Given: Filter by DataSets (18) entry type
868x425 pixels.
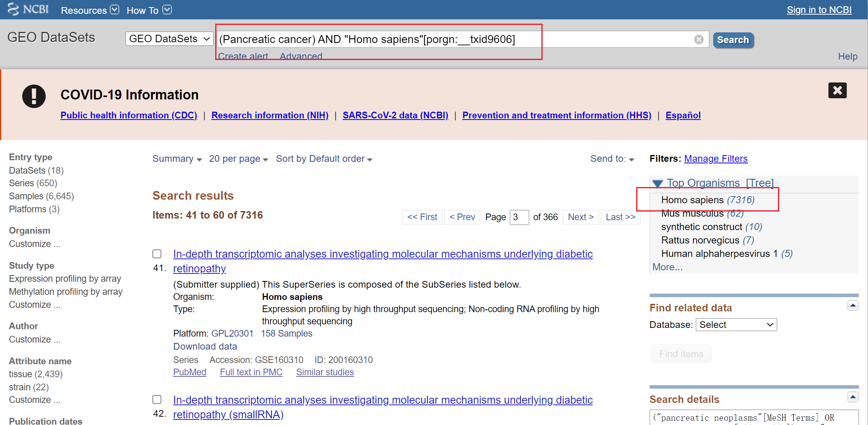Looking at the screenshot, I should (x=36, y=170).
